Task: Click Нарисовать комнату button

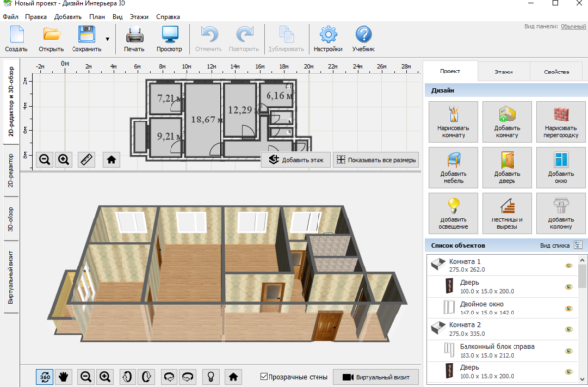Action: click(x=454, y=121)
